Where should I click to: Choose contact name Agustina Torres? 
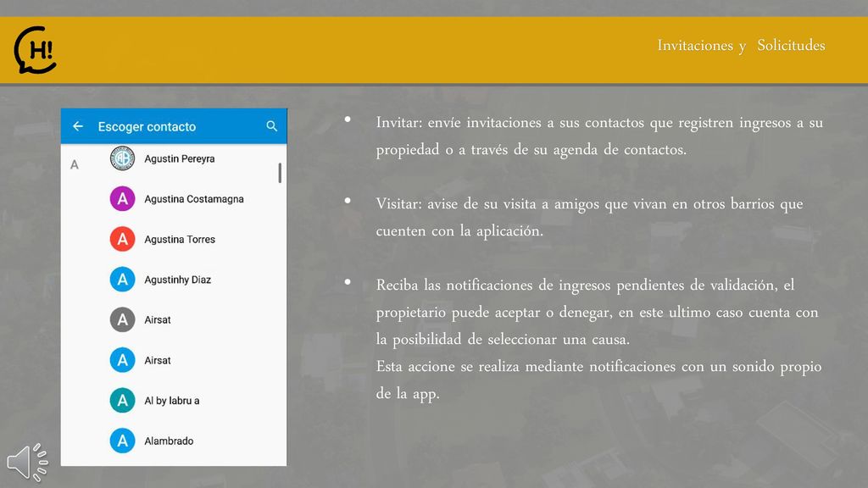tap(180, 240)
